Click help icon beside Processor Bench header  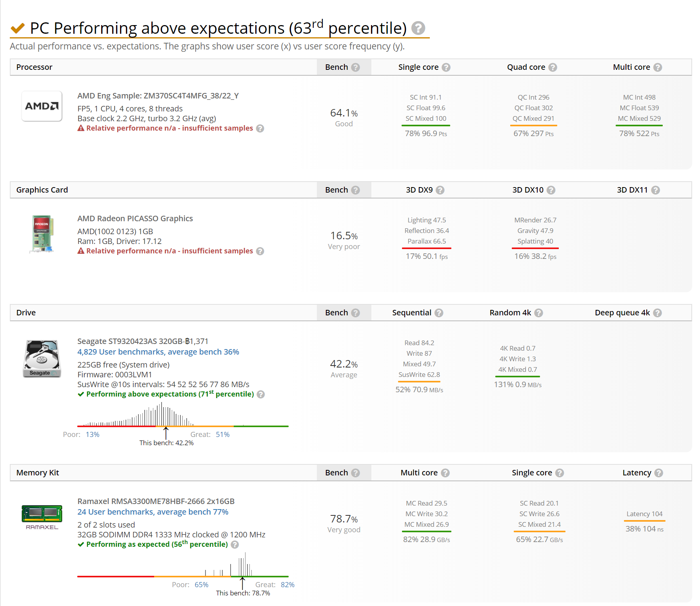[356, 67]
